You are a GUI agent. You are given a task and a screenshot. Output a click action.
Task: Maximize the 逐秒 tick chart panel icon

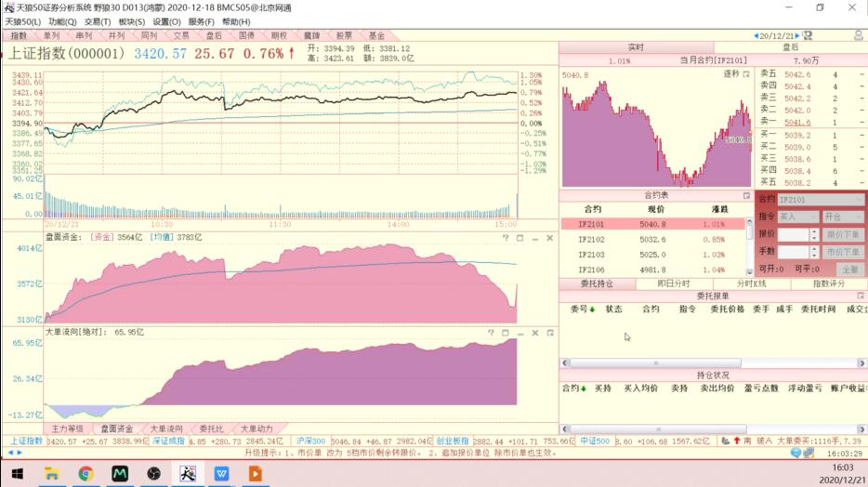(746, 74)
